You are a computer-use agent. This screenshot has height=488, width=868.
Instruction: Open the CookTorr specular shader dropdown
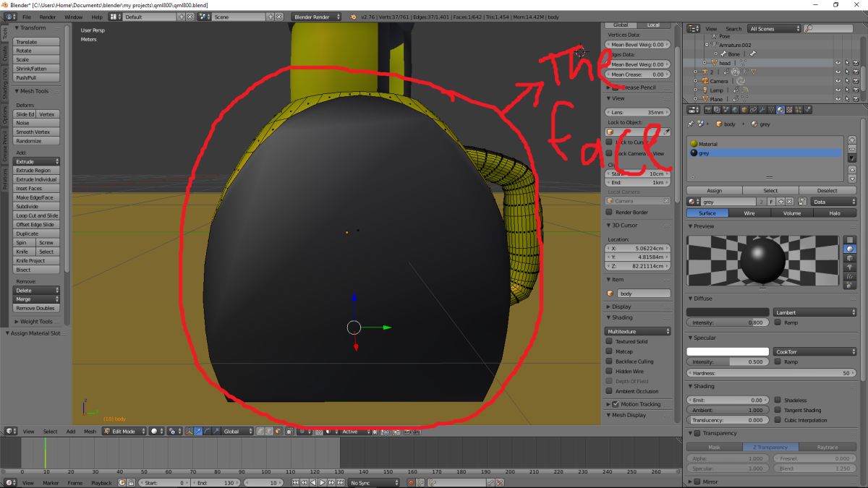815,351
